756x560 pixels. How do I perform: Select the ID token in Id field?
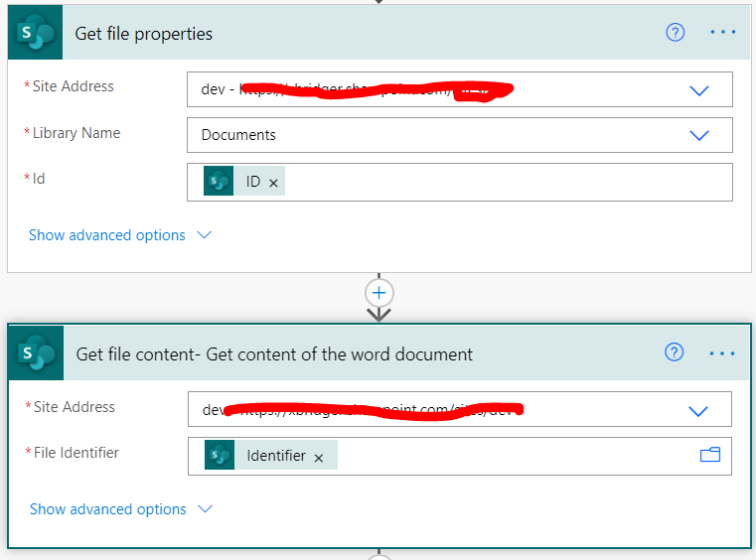coord(244,181)
